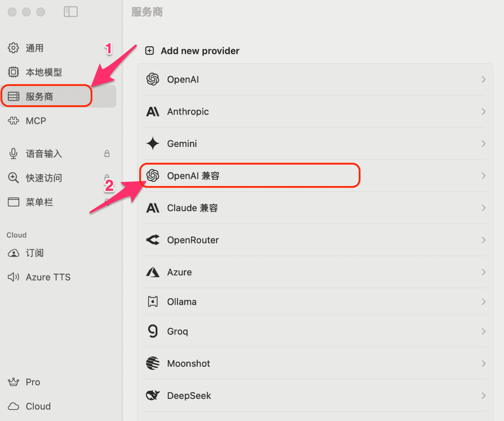504x421 pixels.
Task: Open the Pro upgrade link
Action: point(33,382)
